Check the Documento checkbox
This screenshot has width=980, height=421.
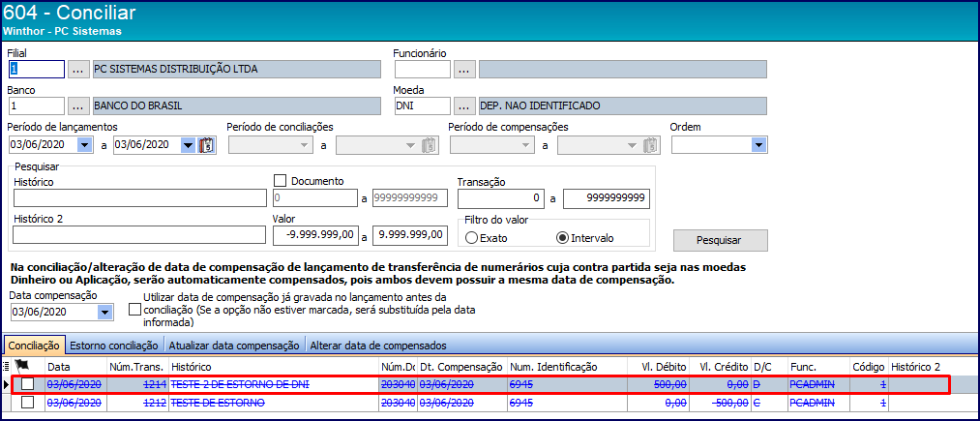click(280, 181)
